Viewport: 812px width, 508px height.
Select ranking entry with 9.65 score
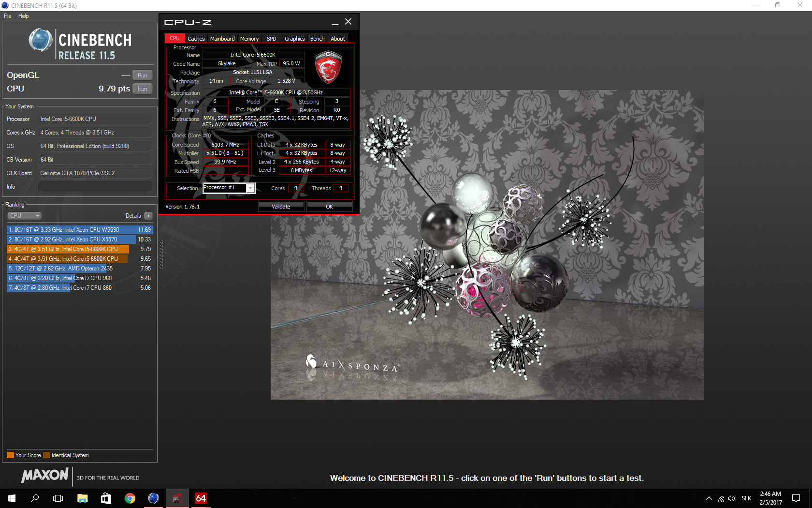pyautogui.click(x=80, y=259)
